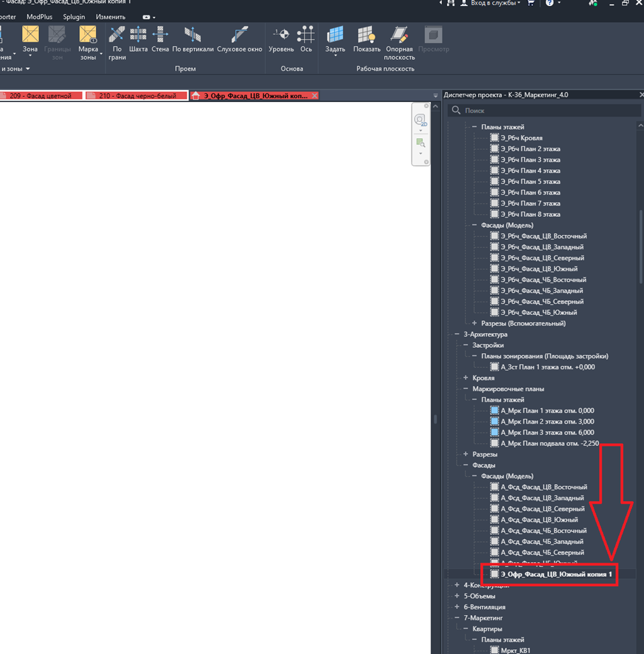The height and width of the screenshot is (654, 644).
Task: Click Показать work plane icon
Action: 367,34
